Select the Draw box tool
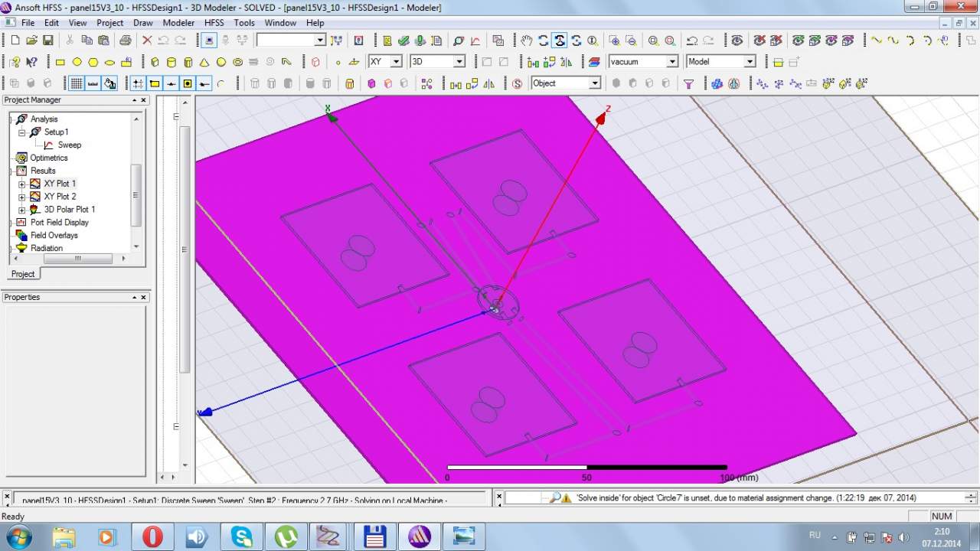The height and width of the screenshot is (551, 980). point(155,62)
